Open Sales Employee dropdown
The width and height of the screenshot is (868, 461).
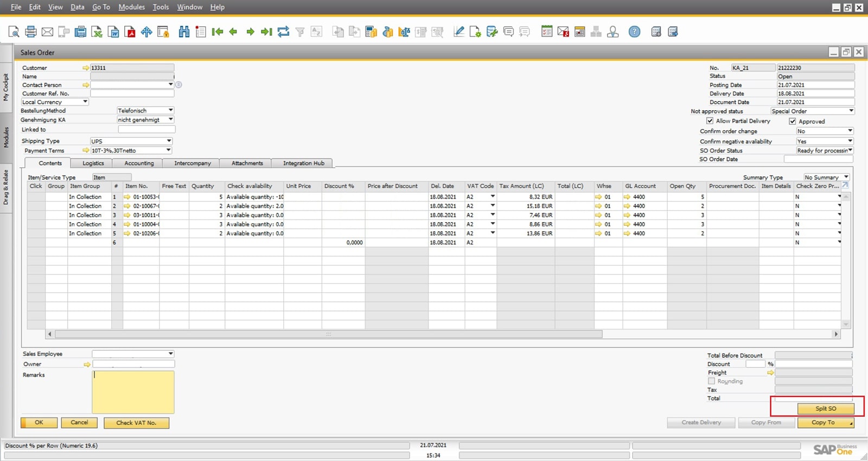(x=170, y=354)
